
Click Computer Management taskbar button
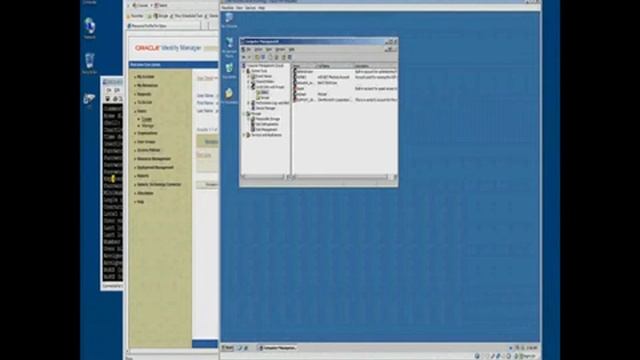coord(277,348)
